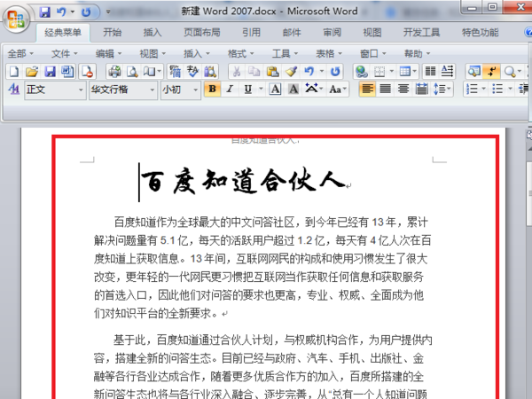
Task: Open an existing file with folder icon
Action: (32, 72)
